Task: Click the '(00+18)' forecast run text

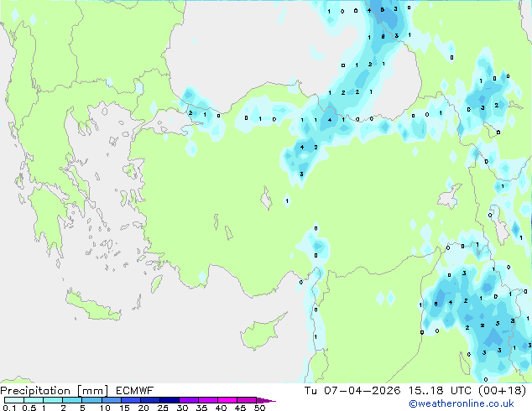Action: 502,391
